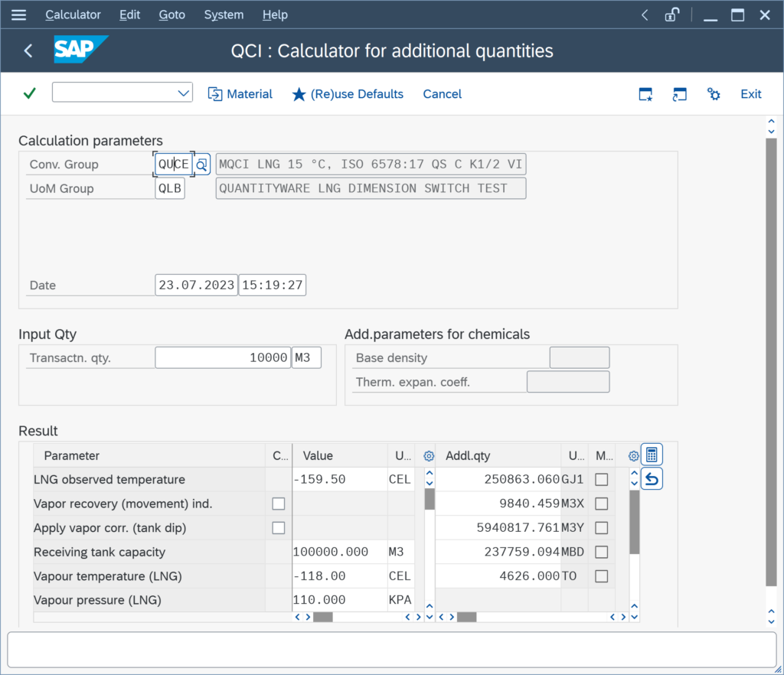The width and height of the screenshot is (784, 675).
Task: Click the Parameter column header
Action: [x=149, y=455]
